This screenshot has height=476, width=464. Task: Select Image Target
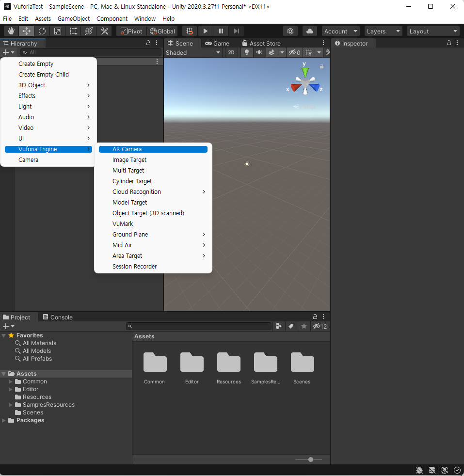(x=153, y=159)
